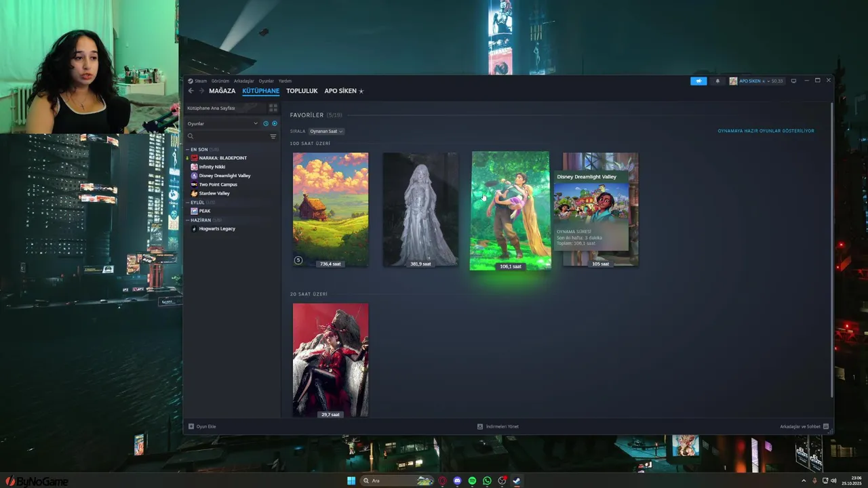
Task: Open the Oynanan Saat sort dropdown
Action: pos(326,131)
